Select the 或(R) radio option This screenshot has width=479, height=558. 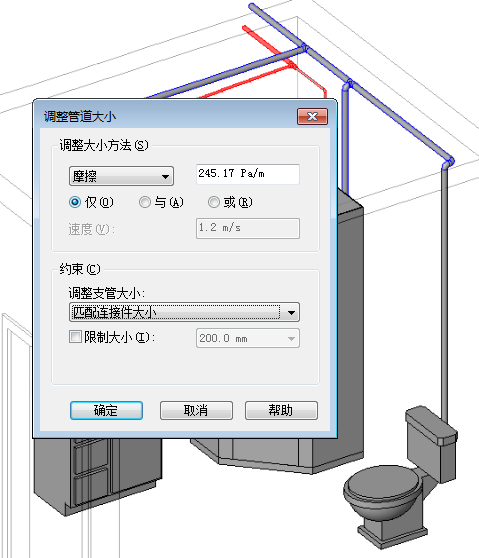[214, 202]
